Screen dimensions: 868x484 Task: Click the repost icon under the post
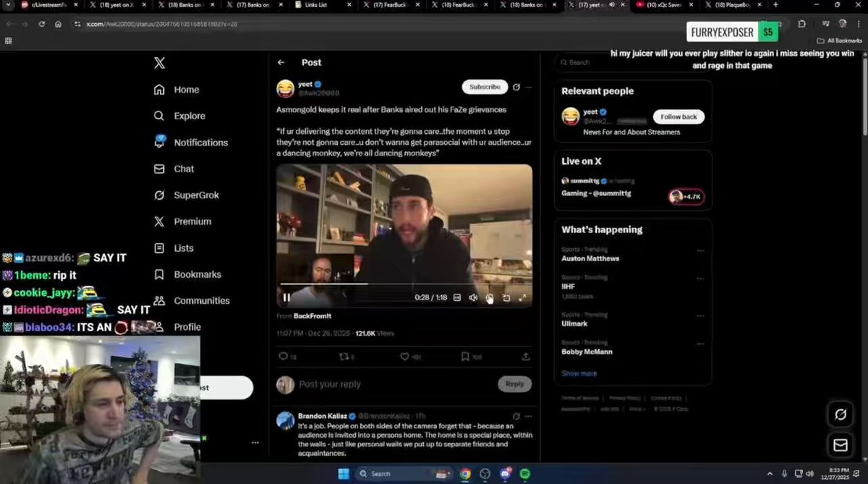tap(343, 357)
